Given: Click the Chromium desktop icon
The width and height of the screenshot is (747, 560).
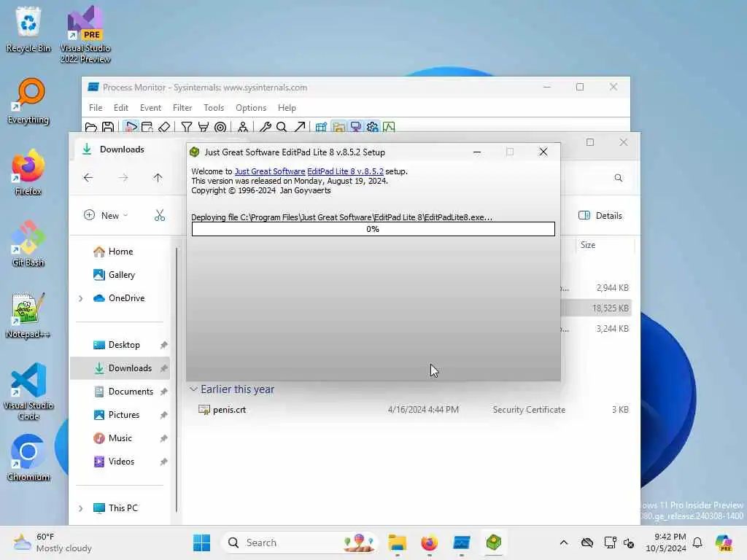Looking at the screenshot, I should click(28, 458).
